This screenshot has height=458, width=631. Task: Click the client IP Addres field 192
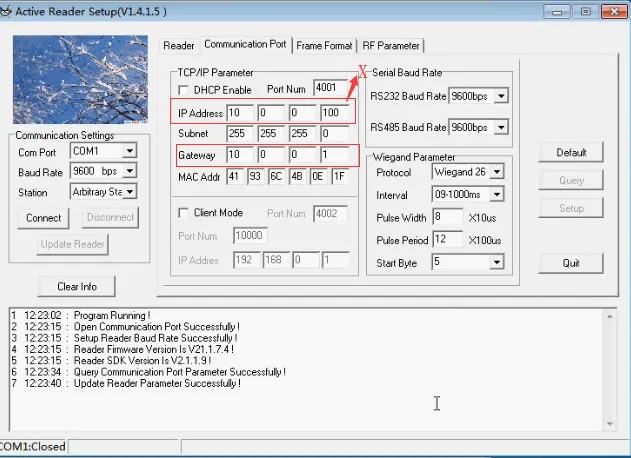[246, 260]
